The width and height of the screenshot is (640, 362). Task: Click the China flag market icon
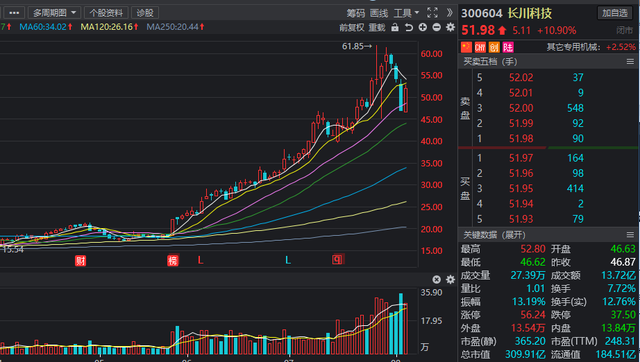[466, 47]
